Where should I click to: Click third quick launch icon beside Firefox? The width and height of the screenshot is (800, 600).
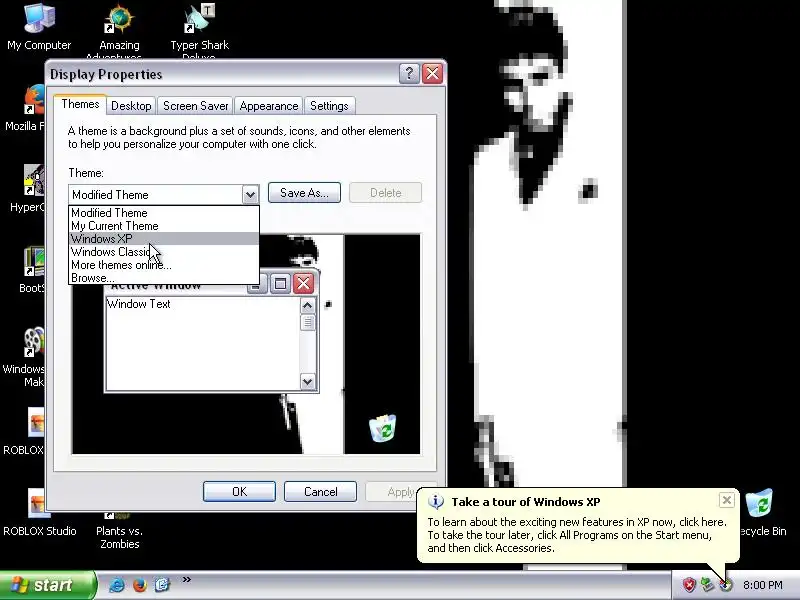162,585
